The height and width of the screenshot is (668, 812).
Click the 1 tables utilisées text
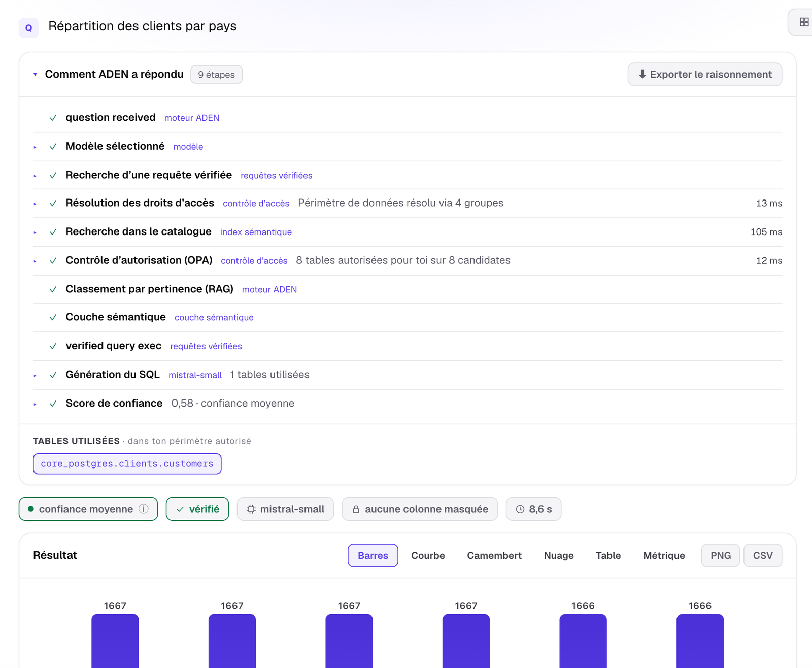point(269,375)
